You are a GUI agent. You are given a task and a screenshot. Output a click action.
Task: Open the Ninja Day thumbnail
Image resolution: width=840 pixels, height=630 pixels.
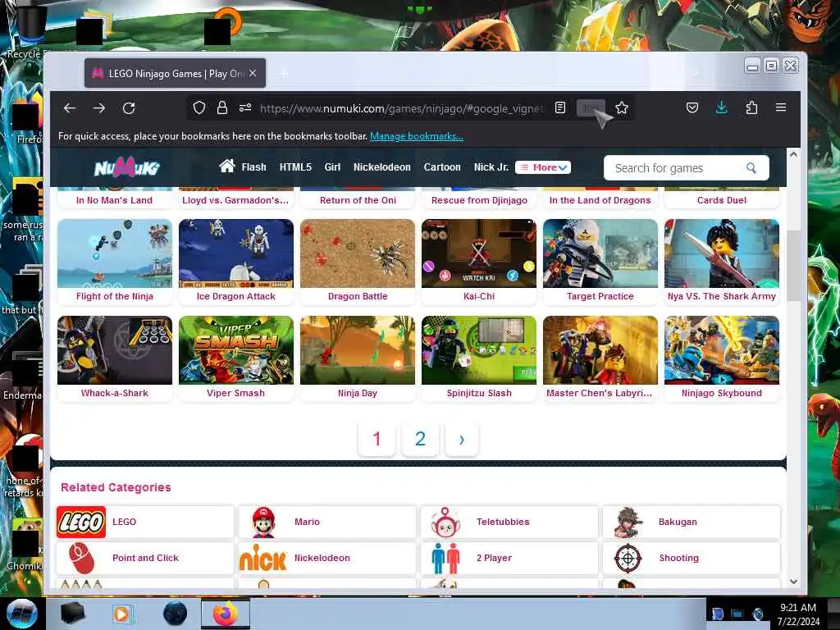(x=358, y=349)
